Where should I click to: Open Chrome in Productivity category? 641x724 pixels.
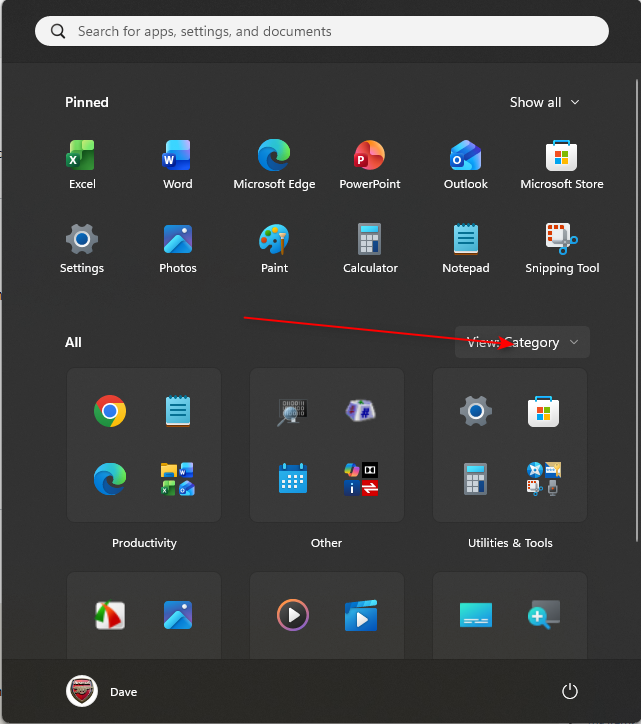[x=110, y=411]
